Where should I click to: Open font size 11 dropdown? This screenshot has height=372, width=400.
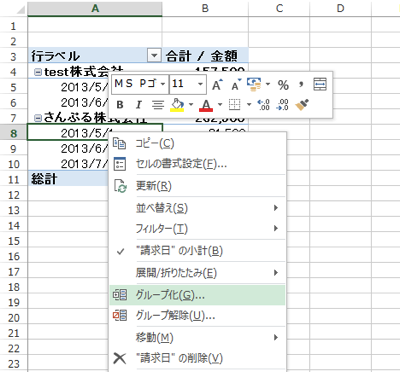pyautogui.click(x=200, y=84)
